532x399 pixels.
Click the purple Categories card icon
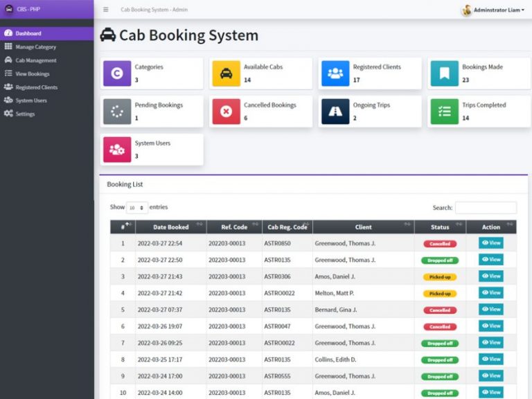pos(117,73)
